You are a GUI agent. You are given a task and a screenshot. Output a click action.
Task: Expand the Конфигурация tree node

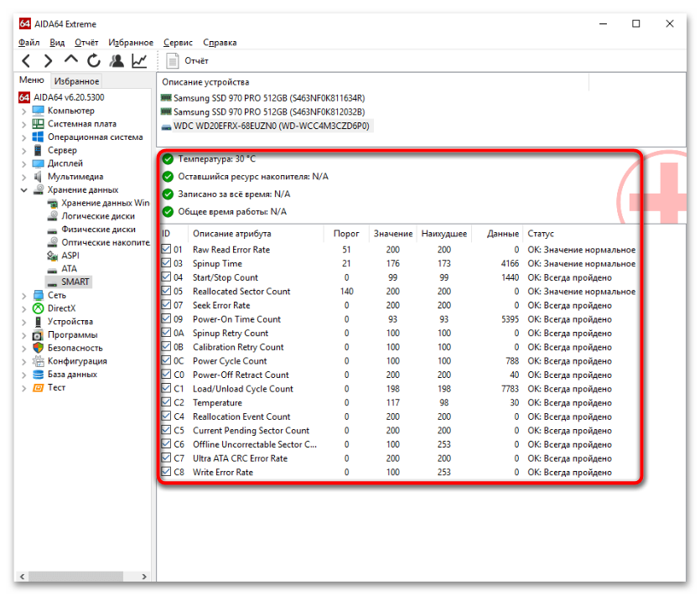click(x=24, y=361)
